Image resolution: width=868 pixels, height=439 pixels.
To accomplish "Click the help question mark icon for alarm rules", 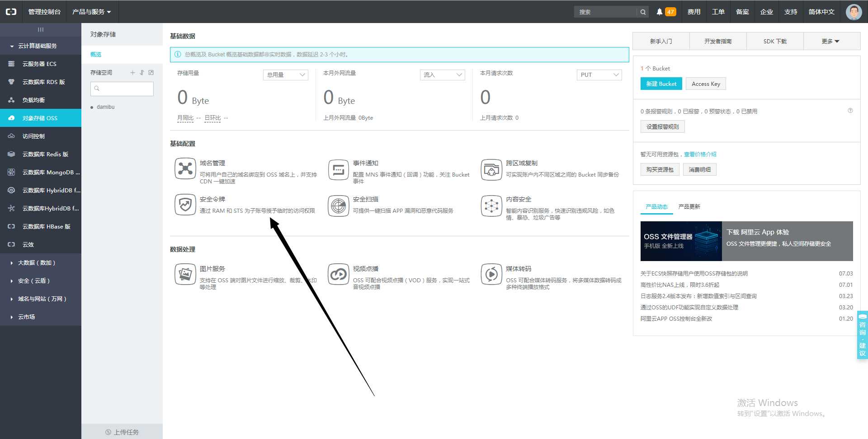I will coord(850,111).
